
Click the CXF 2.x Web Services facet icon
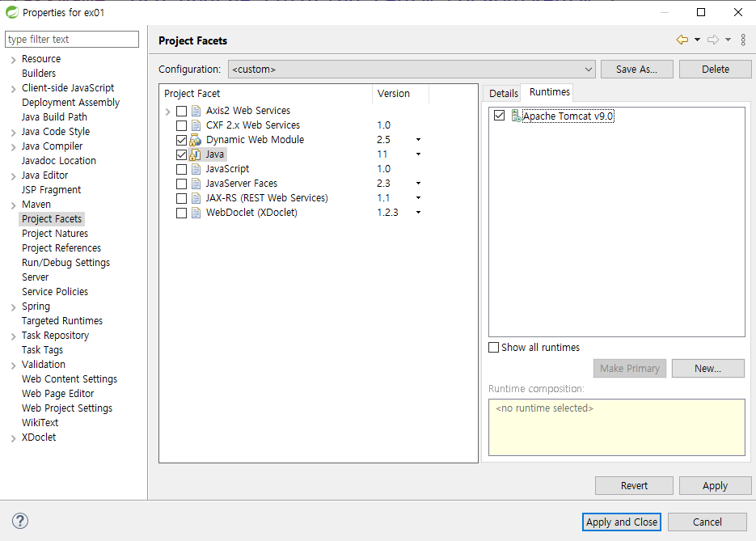click(196, 125)
